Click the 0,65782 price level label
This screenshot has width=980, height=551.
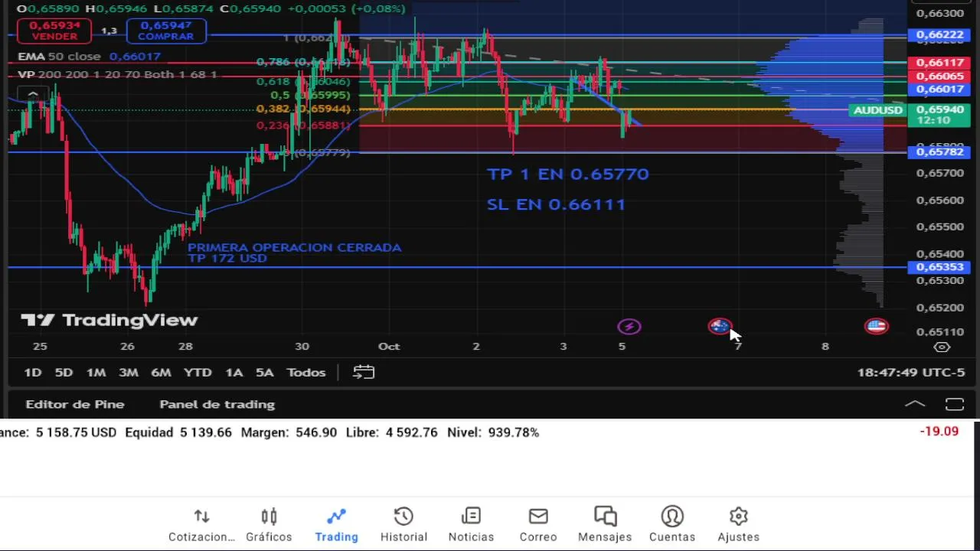939,152
